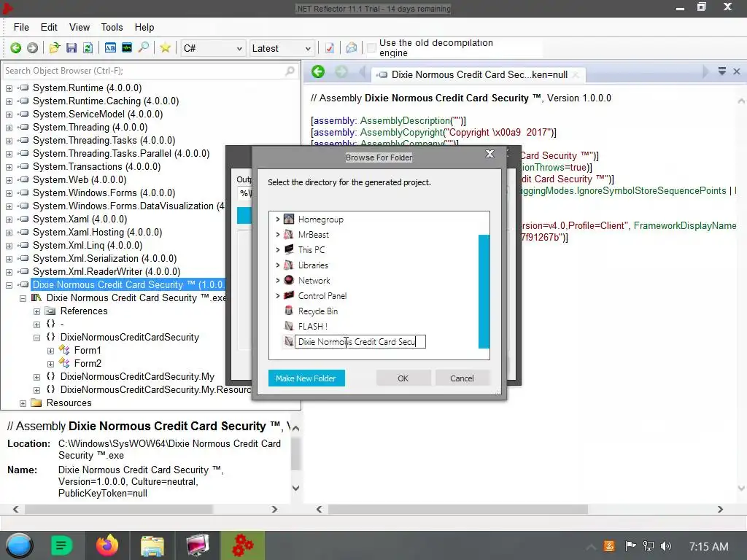Screen dimensions: 747x560
Task: Select the Dixie Normous Credit Card Sec tab
Action: click(479, 75)
